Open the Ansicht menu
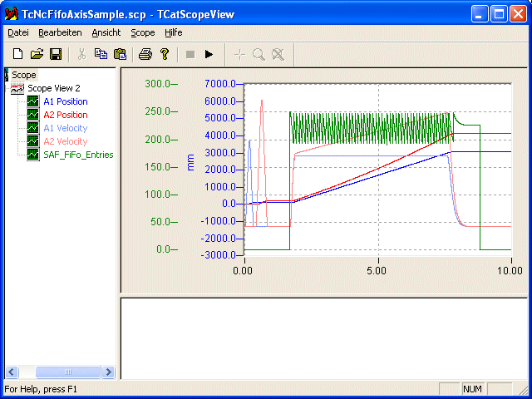This screenshot has width=532, height=399. (106, 32)
